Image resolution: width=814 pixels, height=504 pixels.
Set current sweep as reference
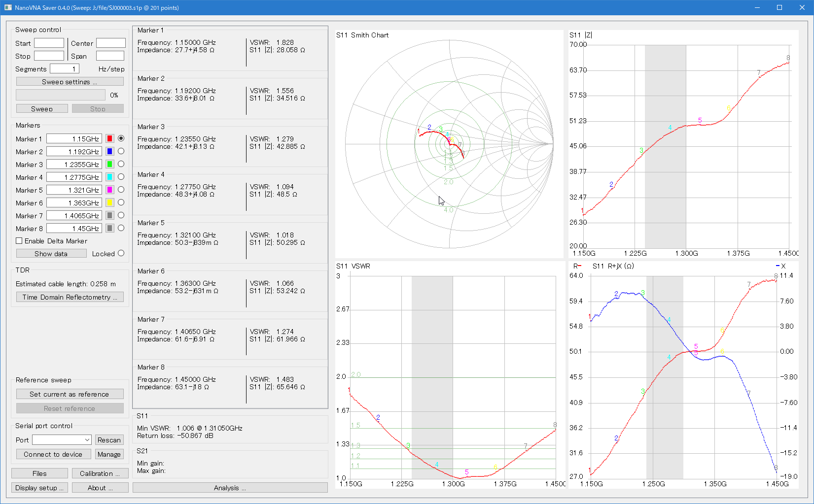point(70,394)
